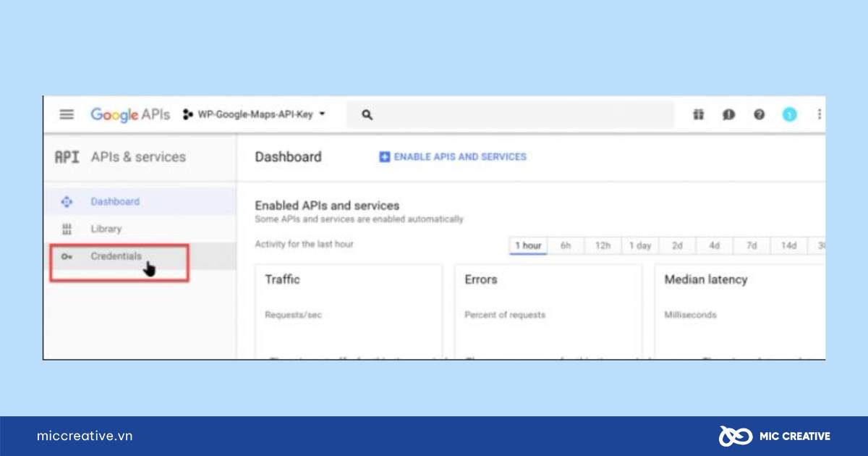868x456 pixels.
Task: Open the user account avatar
Action: [789, 114]
